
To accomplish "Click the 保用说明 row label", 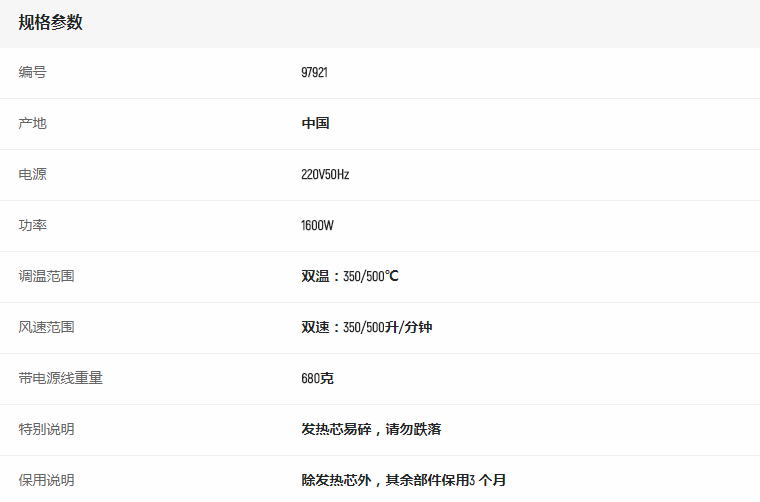I will (x=46, y=481).
